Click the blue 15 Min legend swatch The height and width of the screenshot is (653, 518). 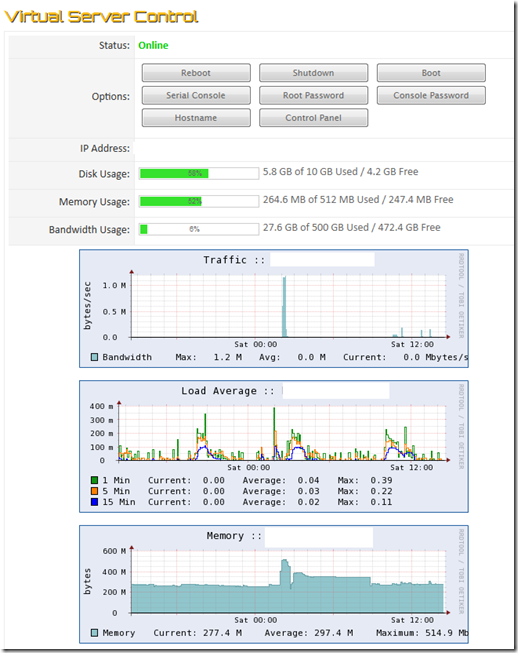(95, 502)
